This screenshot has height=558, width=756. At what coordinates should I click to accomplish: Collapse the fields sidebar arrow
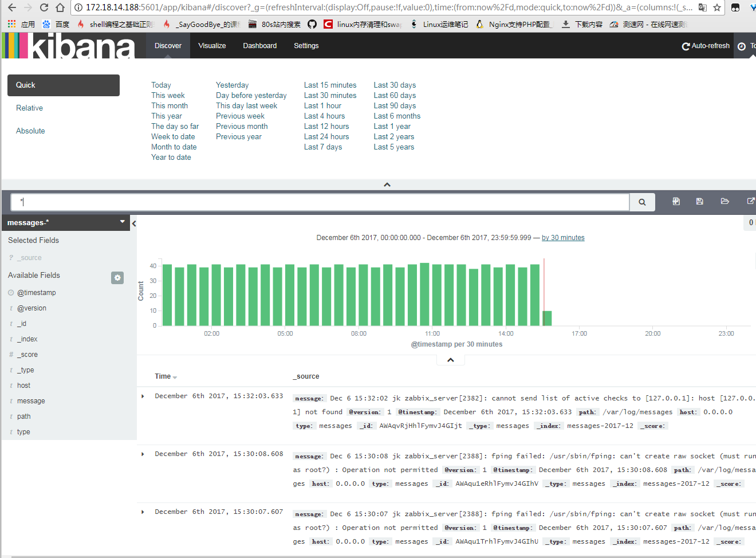click(x=134, y=223)
